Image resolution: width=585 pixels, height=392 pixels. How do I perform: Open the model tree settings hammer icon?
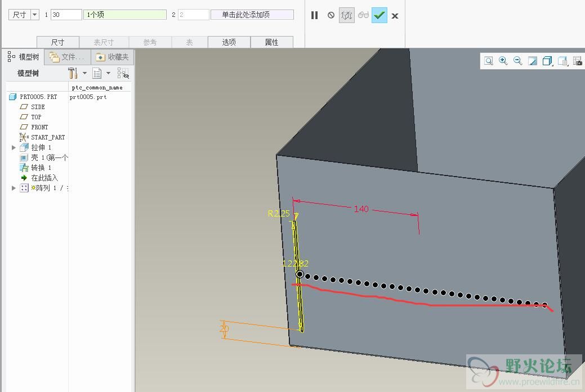[73, 73]
